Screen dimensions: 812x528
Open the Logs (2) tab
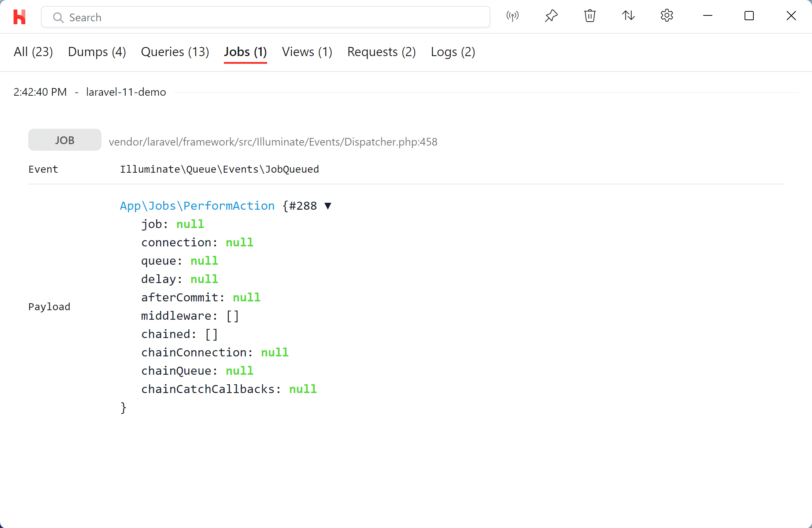pyautogui.click(x=453, y=52)
